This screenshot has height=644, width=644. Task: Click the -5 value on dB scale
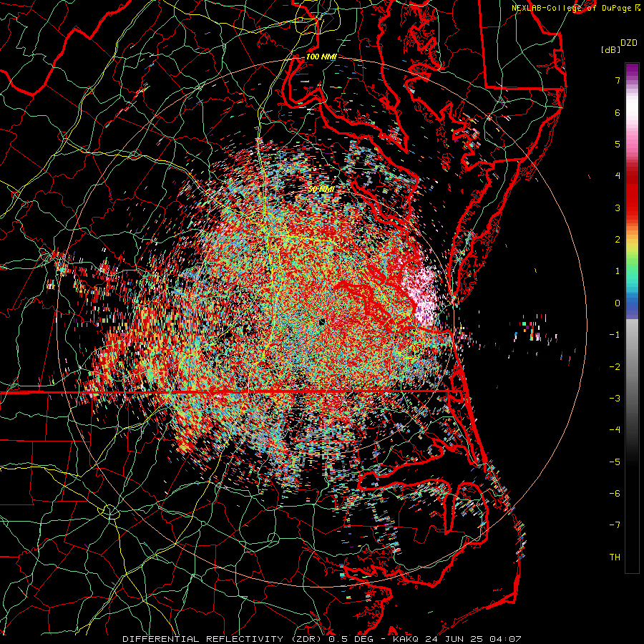click(x=615, y=462)
